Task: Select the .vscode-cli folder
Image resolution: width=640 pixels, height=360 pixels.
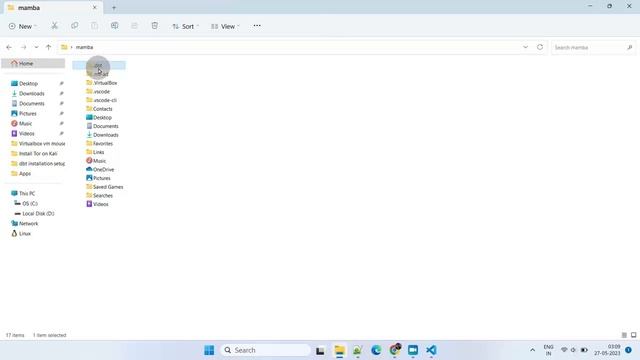Action: coord(102,100)
